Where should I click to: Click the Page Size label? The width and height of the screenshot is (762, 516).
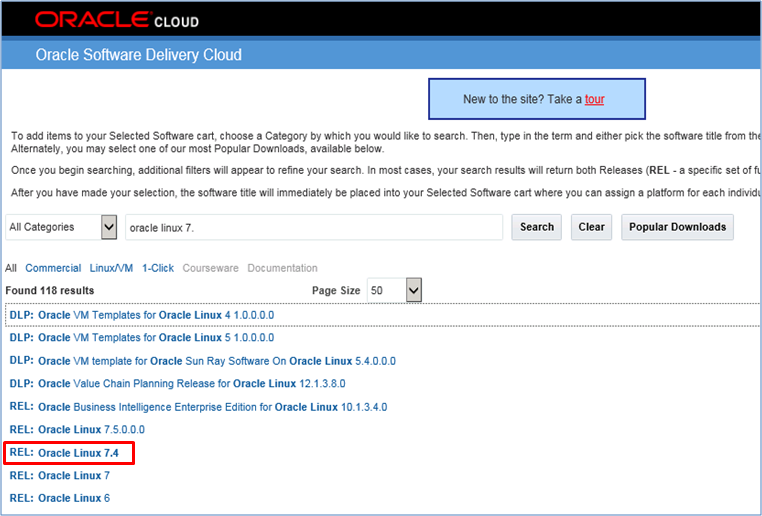click(x=336, y=291)
